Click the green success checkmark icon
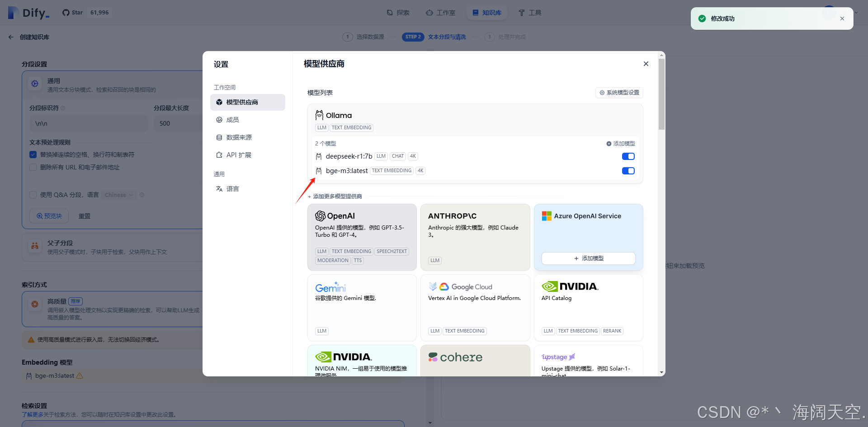 click(702, 19)
